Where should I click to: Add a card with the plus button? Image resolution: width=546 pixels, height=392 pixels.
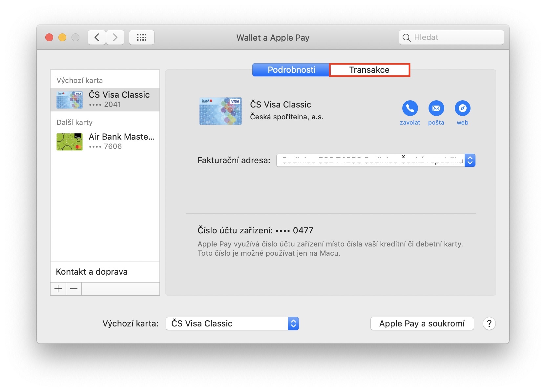(x=58, y=289)
